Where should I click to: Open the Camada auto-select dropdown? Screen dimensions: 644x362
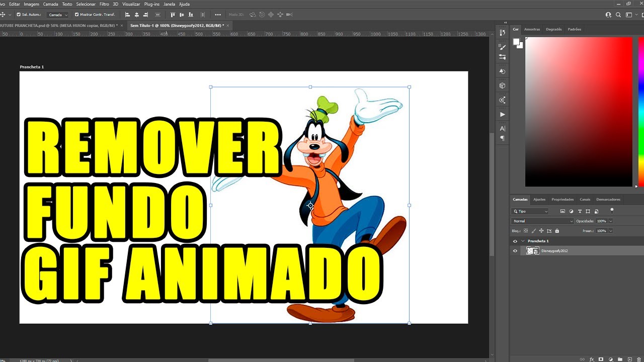57,15
